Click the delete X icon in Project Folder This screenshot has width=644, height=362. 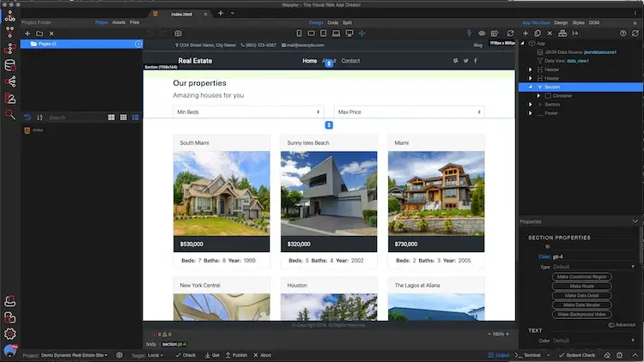[52, 33]
